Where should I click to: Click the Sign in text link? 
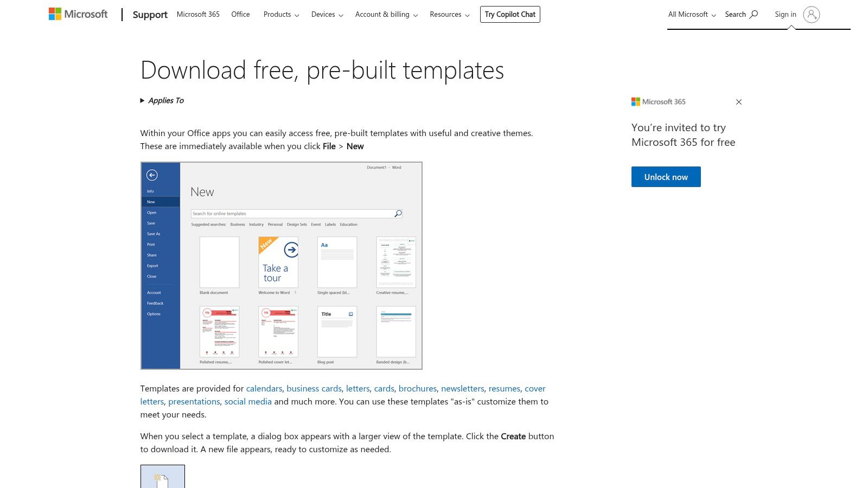pyautogui.click(x=786, y=15)
